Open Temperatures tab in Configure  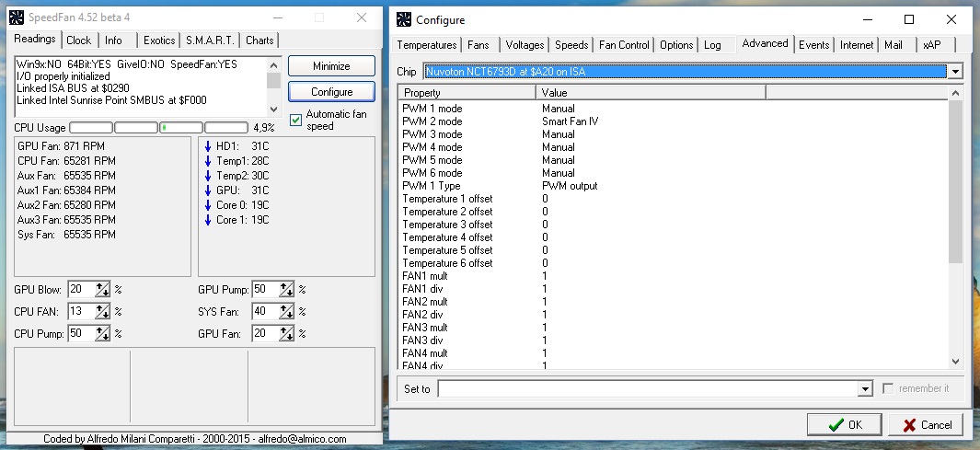[x=427, y=45]
